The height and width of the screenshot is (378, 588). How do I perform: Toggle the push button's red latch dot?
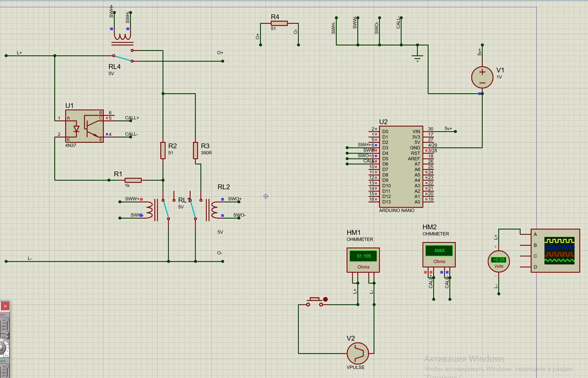[326, 299]
